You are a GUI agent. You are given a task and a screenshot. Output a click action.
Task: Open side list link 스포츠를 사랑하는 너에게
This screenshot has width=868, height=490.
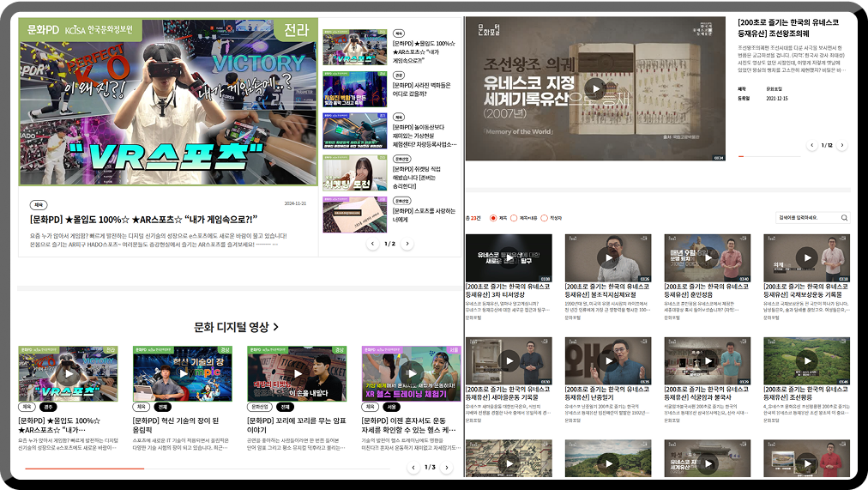[x=424, y=215]
